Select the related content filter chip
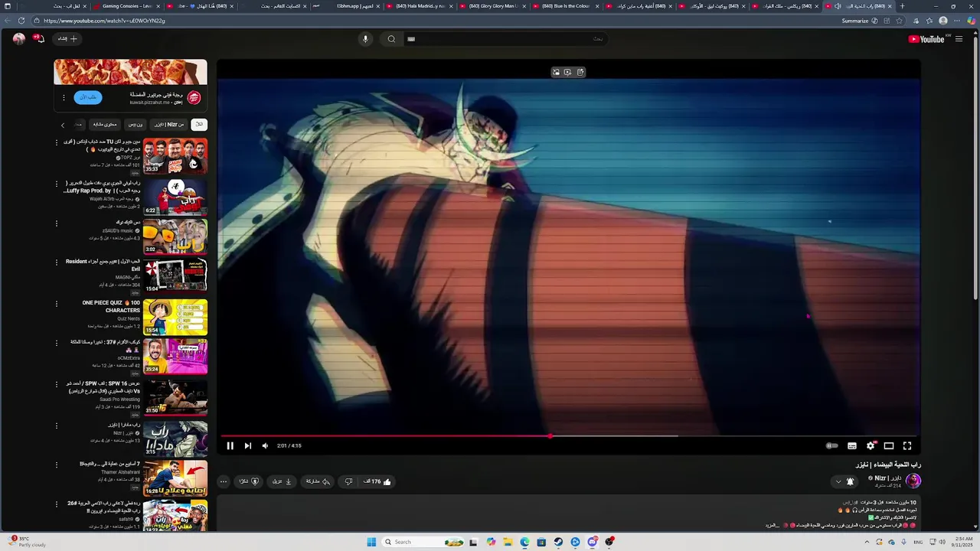Image resolution: width=980 pixels, height=551 pixels. point(105,124)
